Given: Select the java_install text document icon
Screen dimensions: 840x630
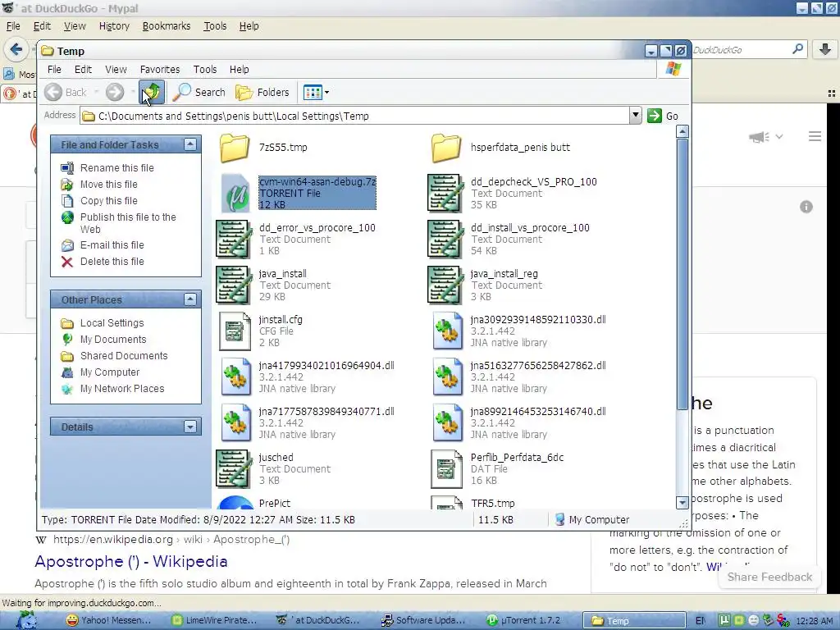Looking at the screenshot, I should tap(234, 285).
